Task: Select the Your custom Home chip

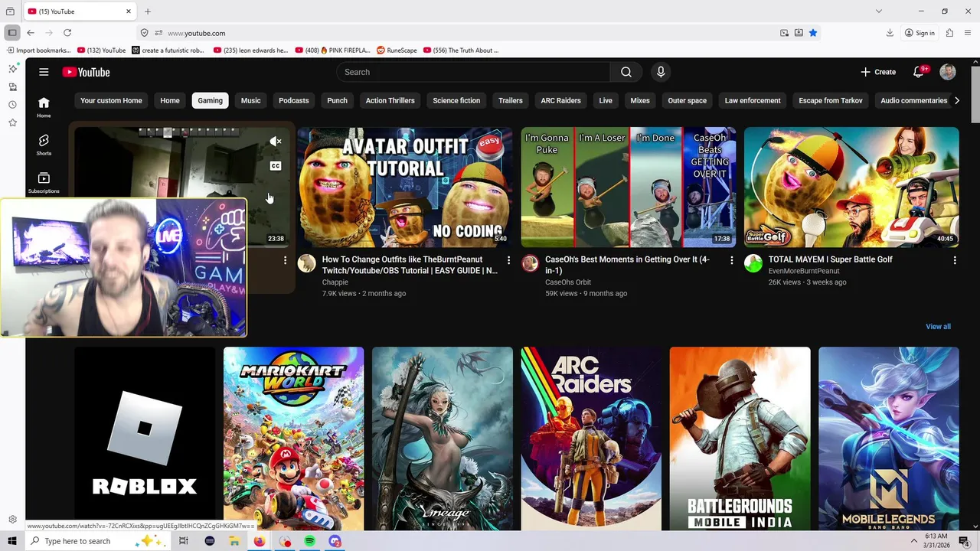Action: (111, 100)
